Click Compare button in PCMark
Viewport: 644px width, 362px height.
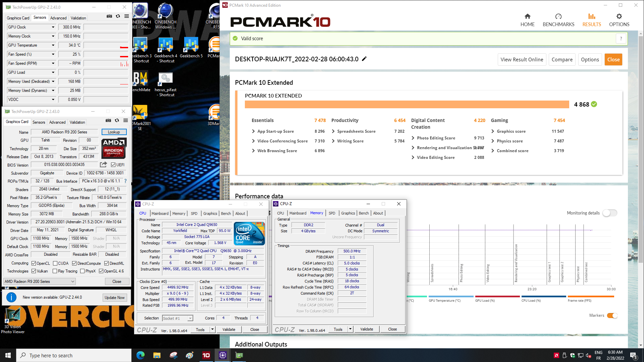pyautogui.click(x=562, y=60)
